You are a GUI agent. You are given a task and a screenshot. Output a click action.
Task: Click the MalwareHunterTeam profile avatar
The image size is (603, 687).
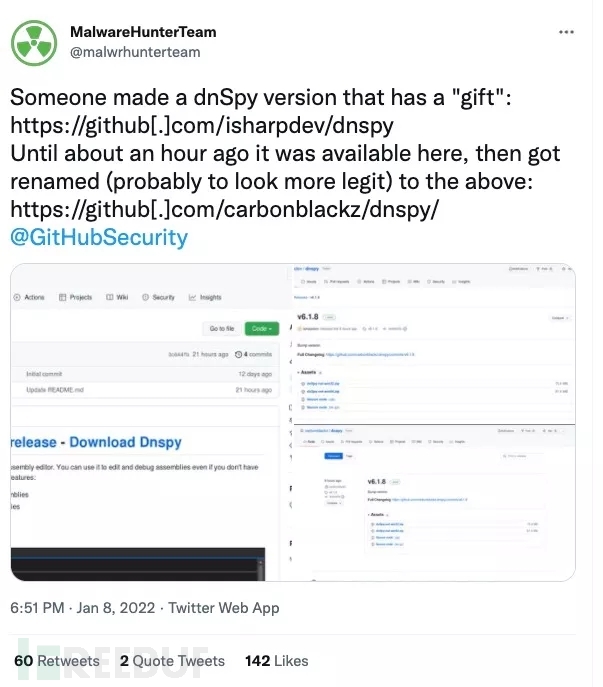[x=34, y=41]
